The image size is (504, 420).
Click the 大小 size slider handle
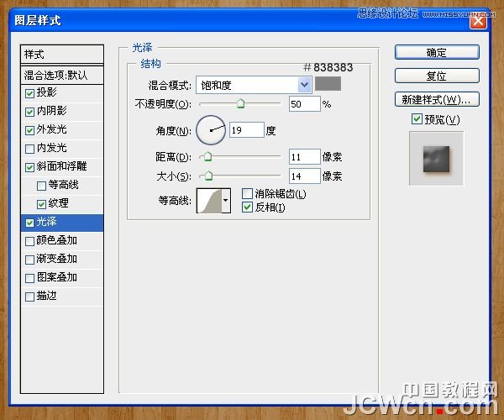point(208,176)
